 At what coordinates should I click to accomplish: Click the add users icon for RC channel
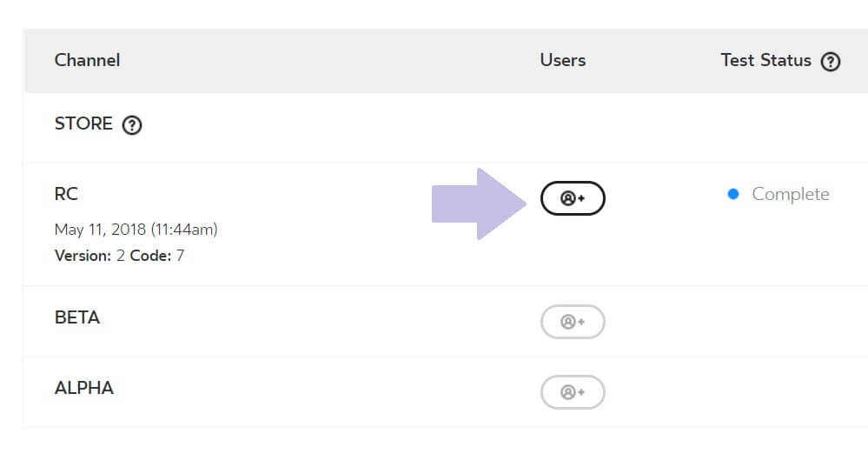click(x=573, y=198)
